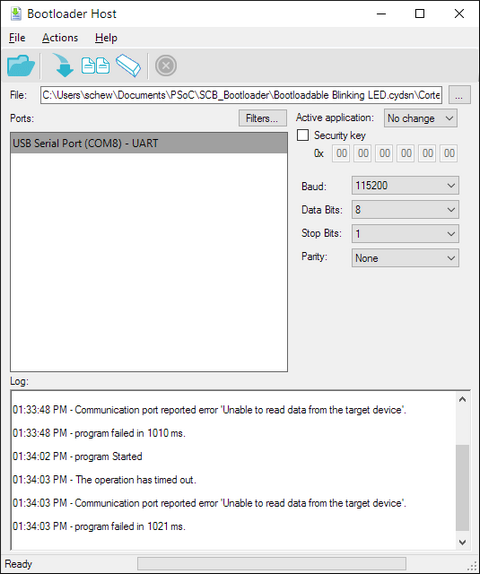The width and height of the screenshot is (480, 574).
Task: Select USB Serial Port (COM8) - UART port
Action: coord(149,143)
